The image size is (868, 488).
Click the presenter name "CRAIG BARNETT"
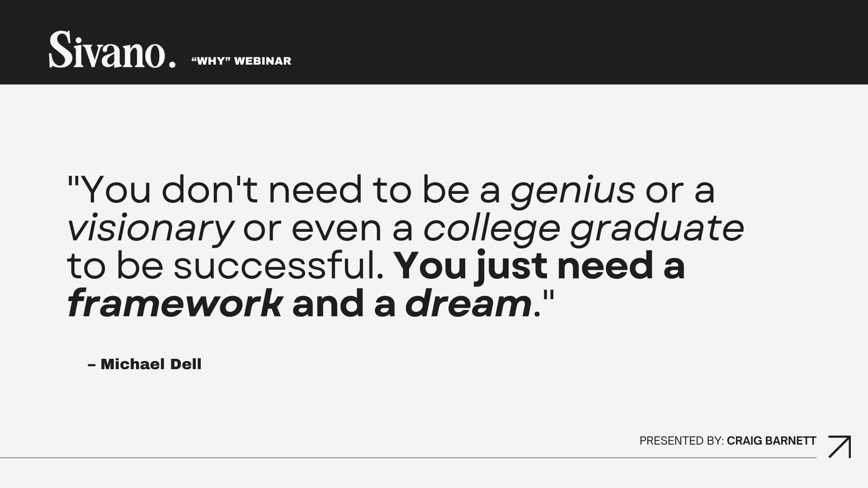click(x=772, y=441)
